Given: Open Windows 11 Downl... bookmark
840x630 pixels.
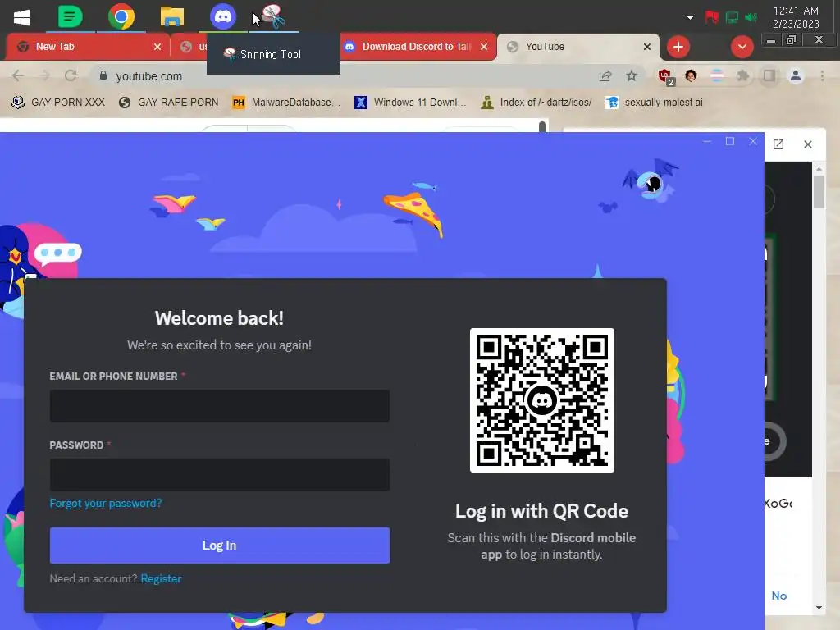Looking at the screenshot, I should (x=411, y=103).
